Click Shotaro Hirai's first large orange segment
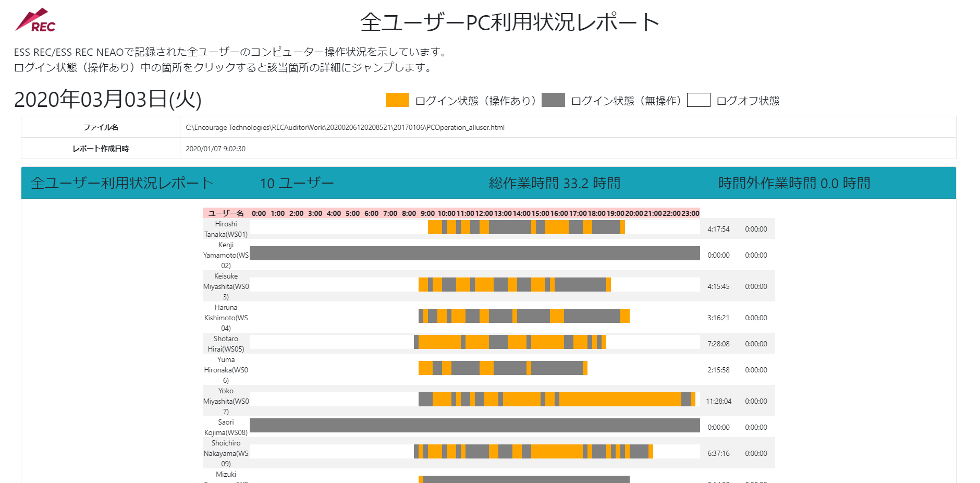The width and height of the screenshot is (980, 483). pyautogui.click(x=439, y=342)
